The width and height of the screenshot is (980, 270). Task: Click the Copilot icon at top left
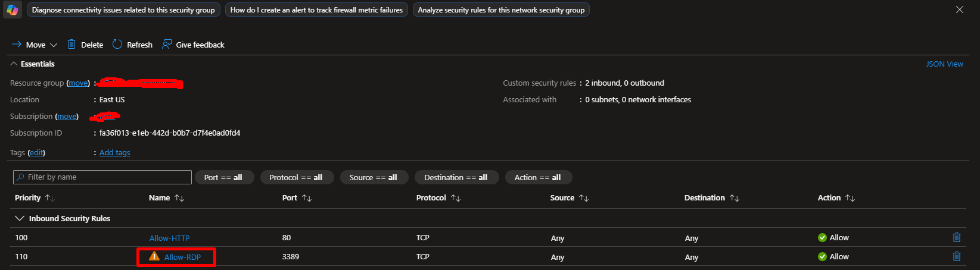click(13, 10)
